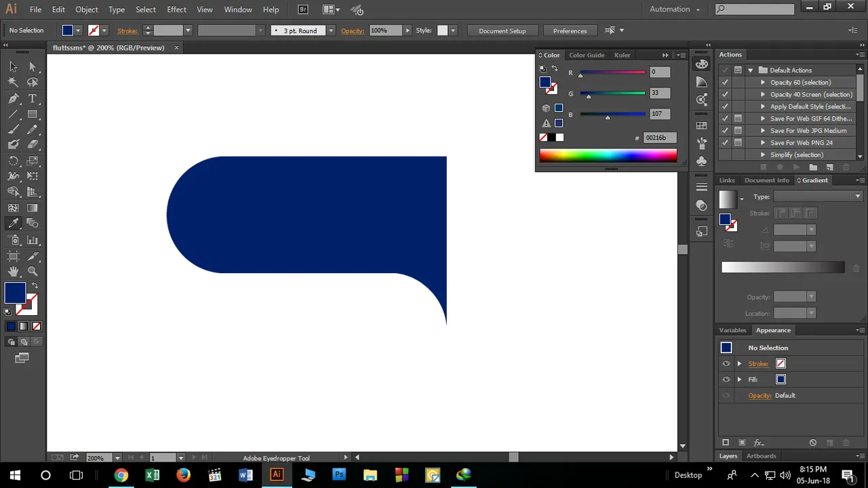Open the Brushes panel icon in dock
868x488 pixels.
click(x=702, y=144)
